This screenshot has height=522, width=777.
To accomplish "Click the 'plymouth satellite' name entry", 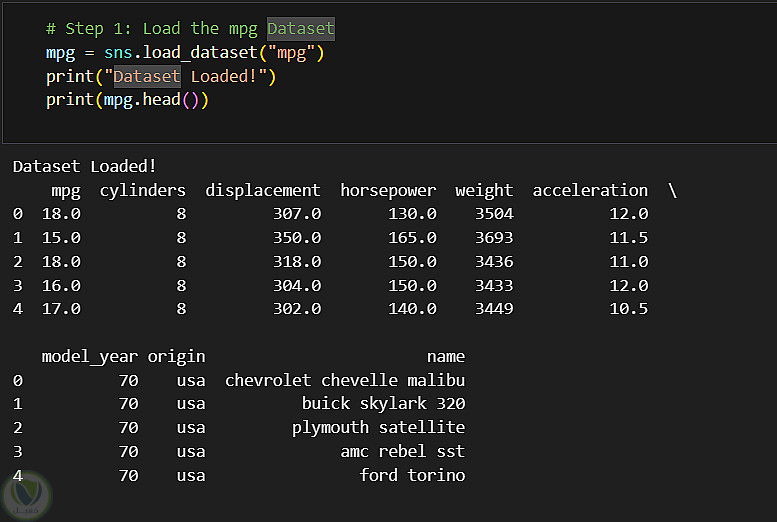I will [378, 428].
